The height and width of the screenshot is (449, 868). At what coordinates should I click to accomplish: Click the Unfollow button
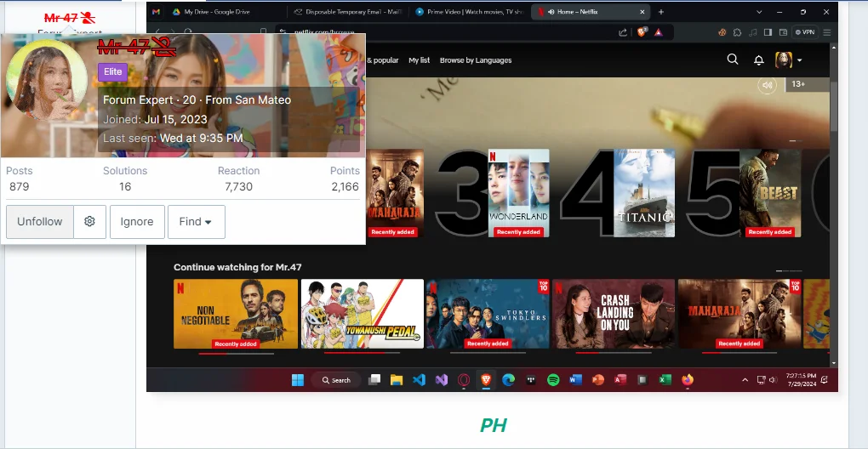(39, 222)
